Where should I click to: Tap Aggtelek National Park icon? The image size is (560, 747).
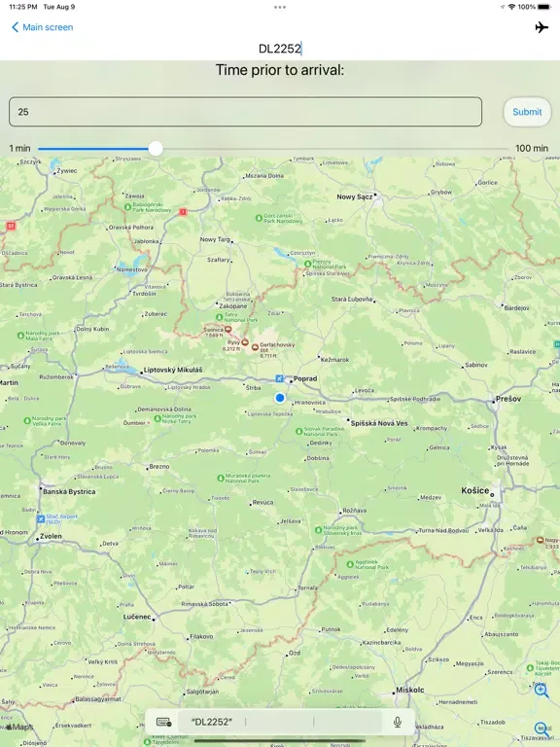tap(350, 564)
